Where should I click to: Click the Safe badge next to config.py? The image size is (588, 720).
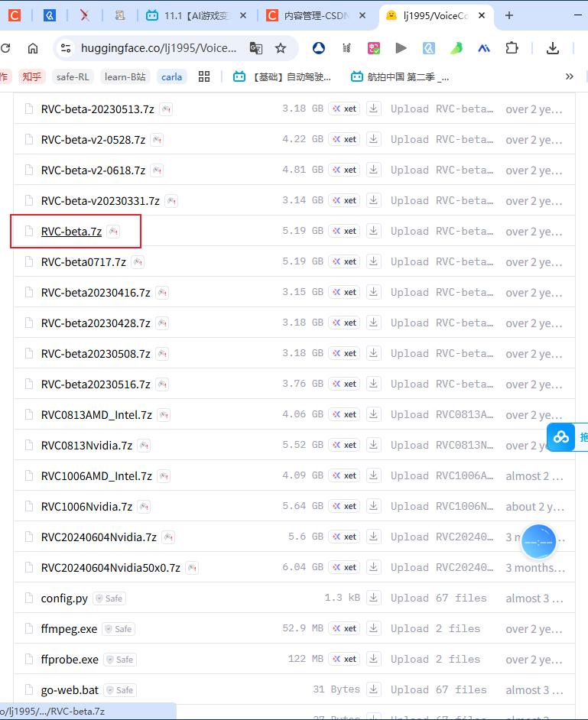click(x=109, y=598)
